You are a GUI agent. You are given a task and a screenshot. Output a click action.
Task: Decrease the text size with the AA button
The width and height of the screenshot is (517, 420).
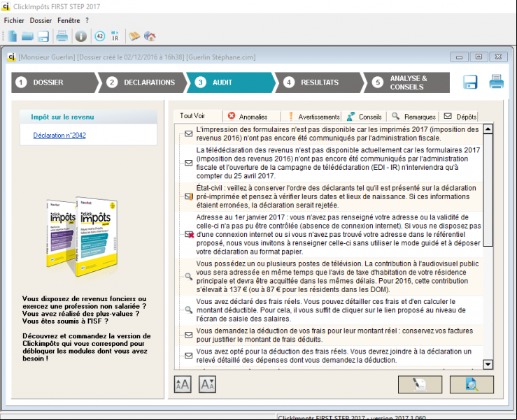pyautogui.click(x=207, y=384)
